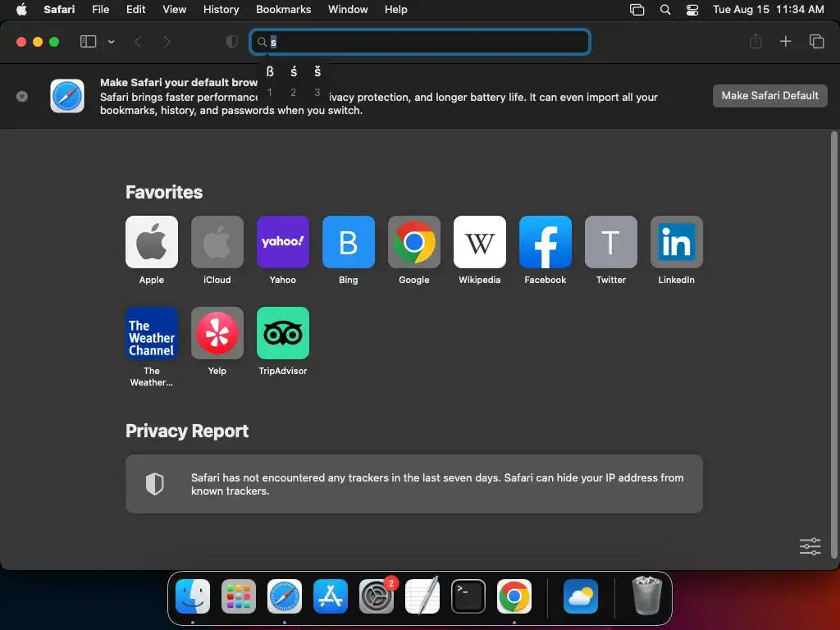Open The Weather Channel favorite tile
Viewport: 840px width, 630px height.
(152, 333)
